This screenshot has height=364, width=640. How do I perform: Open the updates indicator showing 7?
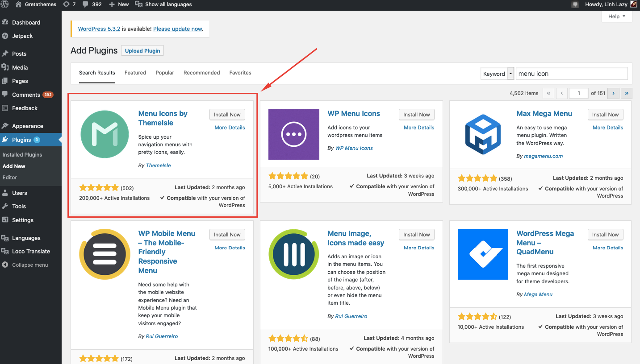click(x=69, y=4)
